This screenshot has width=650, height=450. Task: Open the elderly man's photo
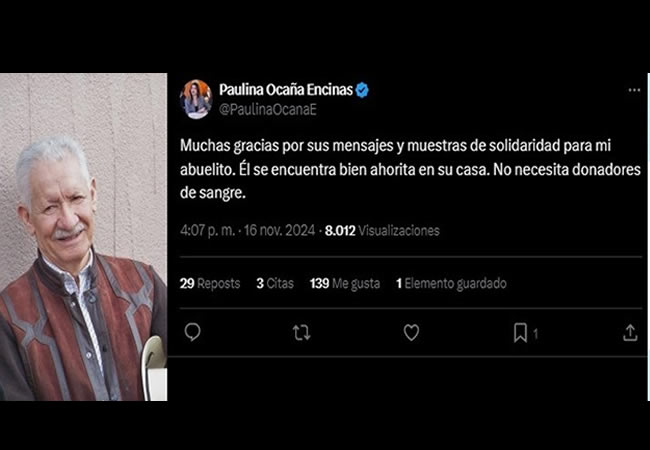click(83, 237)
